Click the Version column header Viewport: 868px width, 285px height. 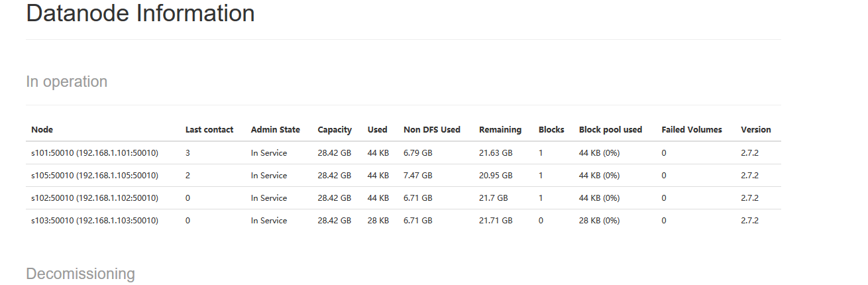(755, 130)
